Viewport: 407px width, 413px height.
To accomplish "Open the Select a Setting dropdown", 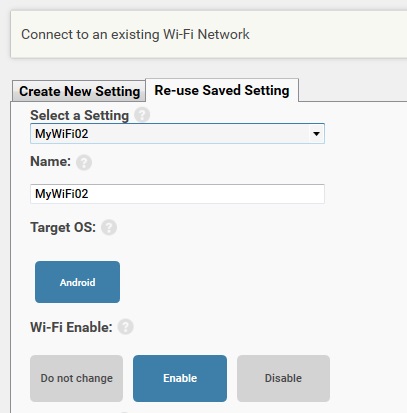I will [177, 134].
